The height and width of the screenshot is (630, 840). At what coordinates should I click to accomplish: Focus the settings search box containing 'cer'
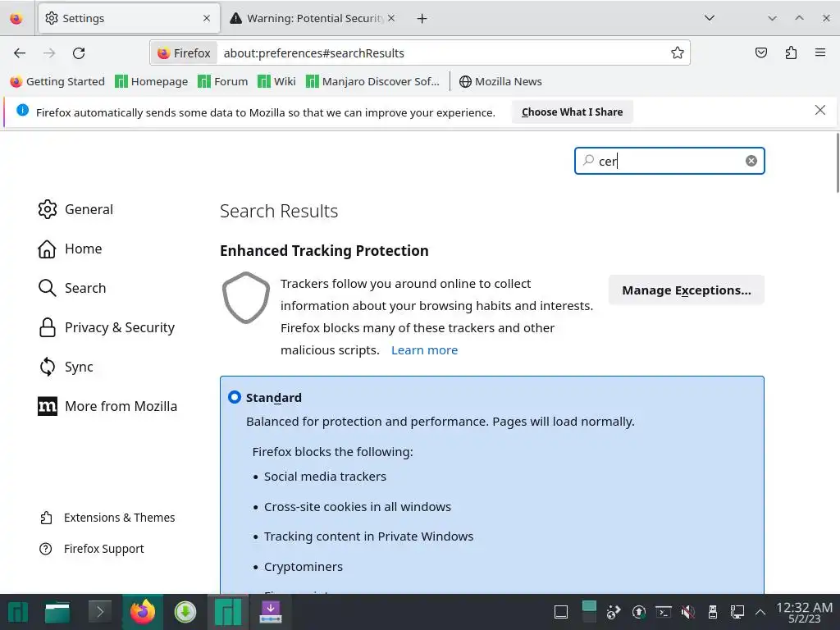coord(669,161)
